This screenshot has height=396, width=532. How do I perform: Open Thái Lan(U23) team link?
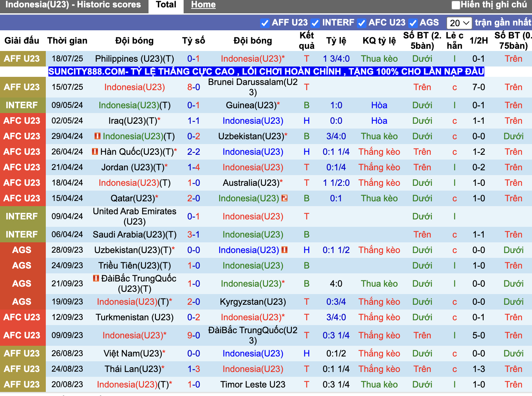click(x=133, y=369)
